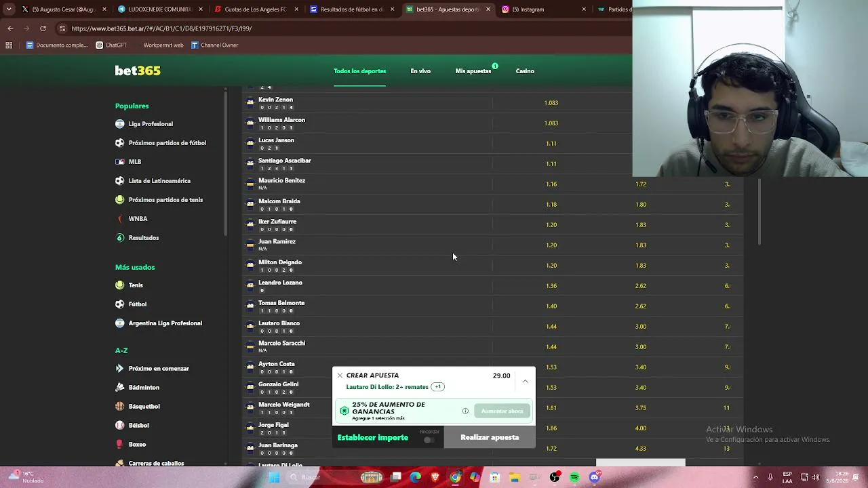868x488 pixels.
Task: Click the Próximo en comenzar icon
Action: [x=120, y=369]
